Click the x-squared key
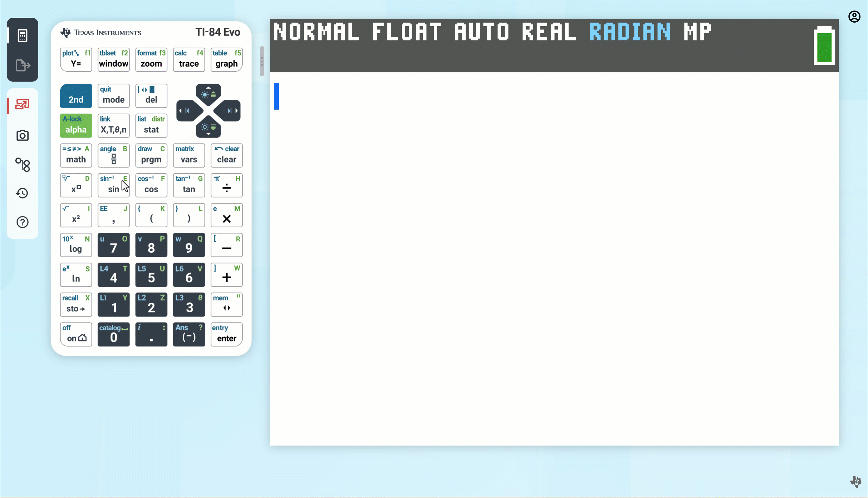The height and width of the screenshot is (498, 868). click(x=76, y=215)
